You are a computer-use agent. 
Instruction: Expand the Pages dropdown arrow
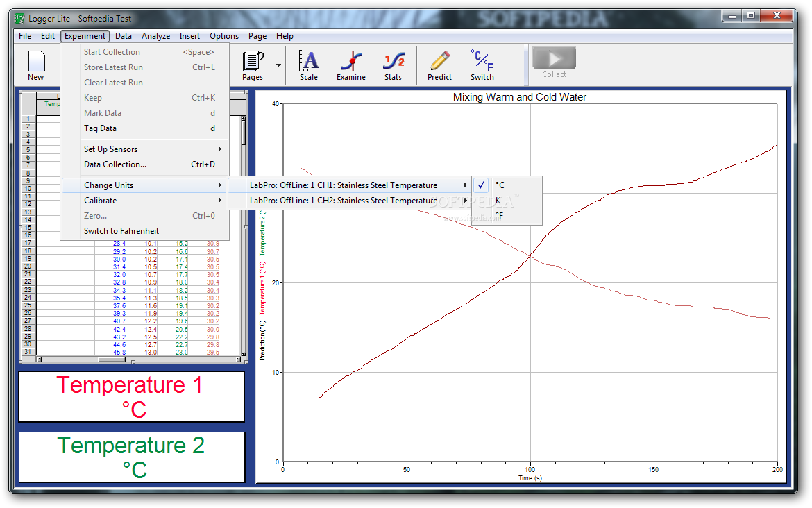tap(278, 65)
